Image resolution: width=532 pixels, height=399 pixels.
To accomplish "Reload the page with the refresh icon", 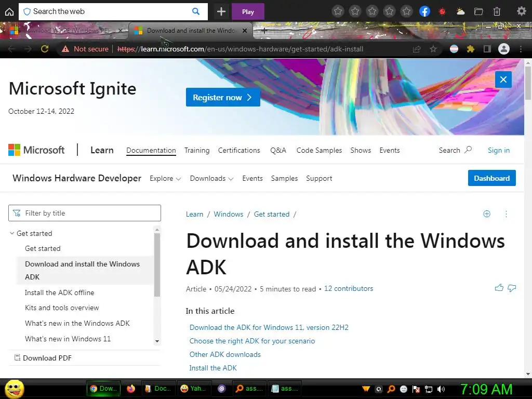I will coord(45,49).
